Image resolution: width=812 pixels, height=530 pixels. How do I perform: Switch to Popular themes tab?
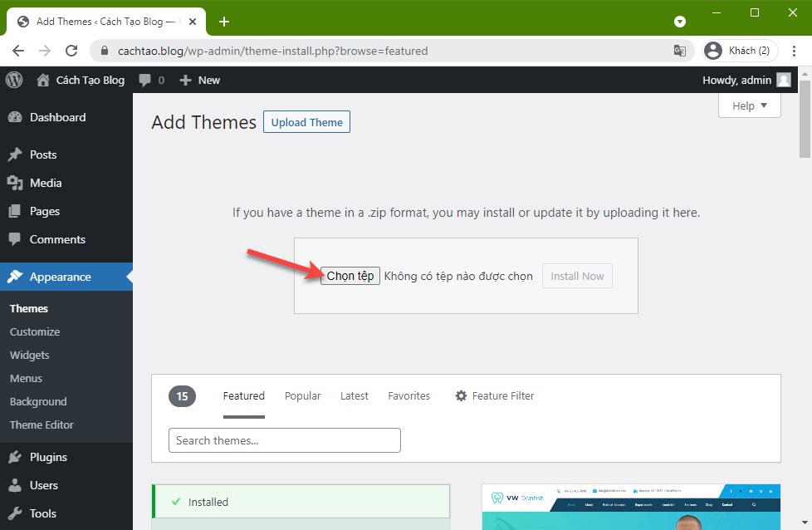click(x=302, y=395)
